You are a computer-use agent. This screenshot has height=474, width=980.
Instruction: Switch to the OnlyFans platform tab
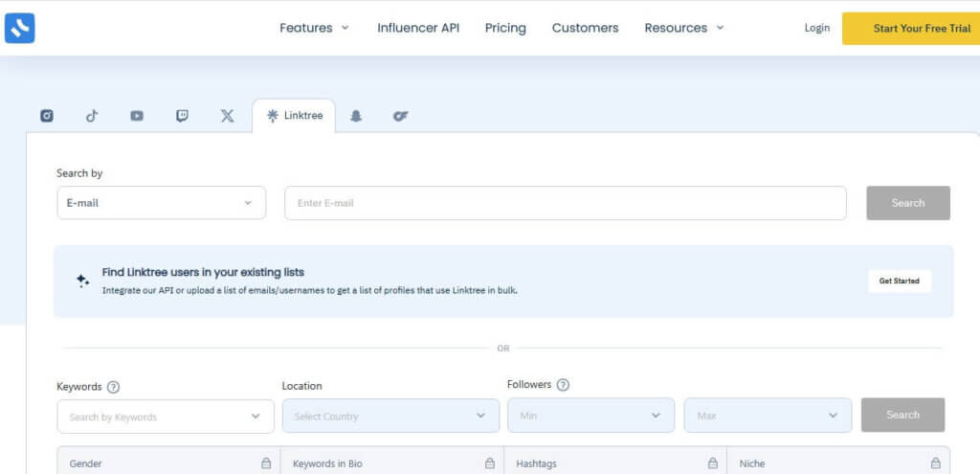pos(401,116)
